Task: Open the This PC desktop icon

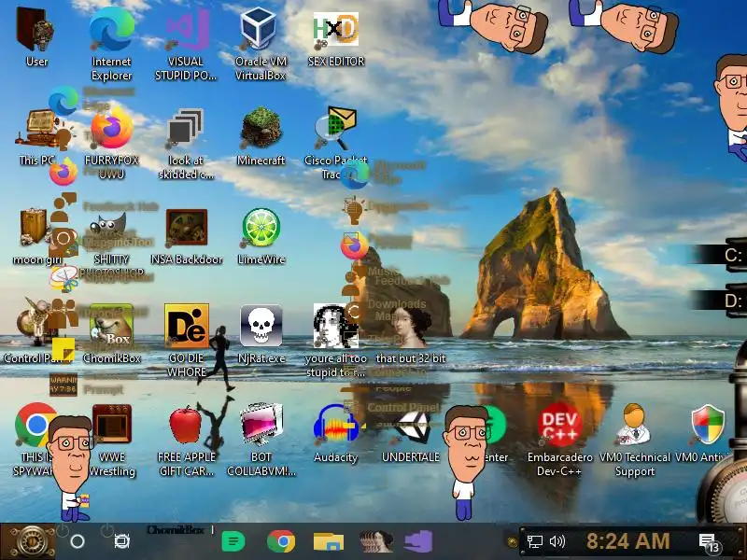Action: click(x=36, y=138)
